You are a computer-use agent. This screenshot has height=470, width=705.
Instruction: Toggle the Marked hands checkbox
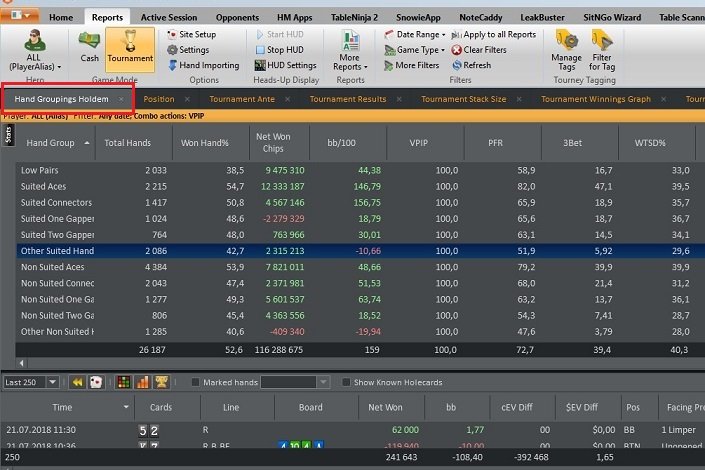coord(196,382)
